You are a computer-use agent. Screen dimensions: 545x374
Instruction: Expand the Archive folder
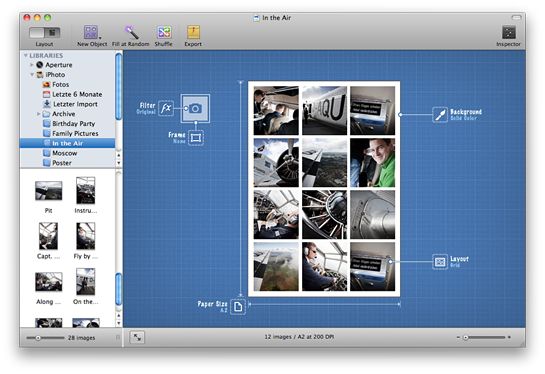coord(38,114)
